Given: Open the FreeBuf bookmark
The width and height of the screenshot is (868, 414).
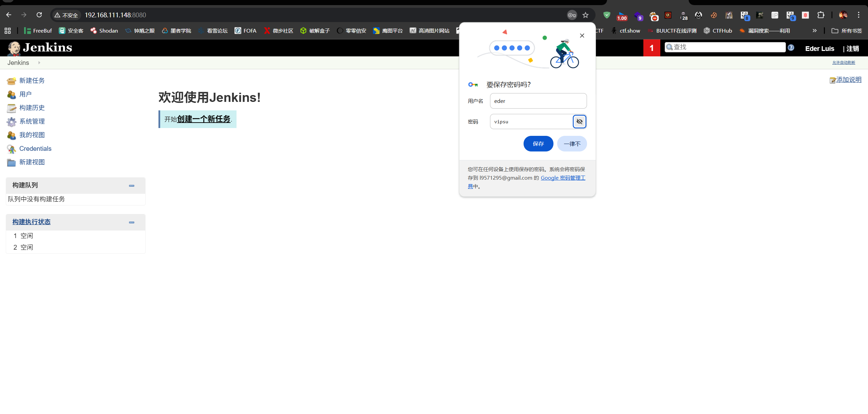Looking at the screenshot, I should 38,31.
